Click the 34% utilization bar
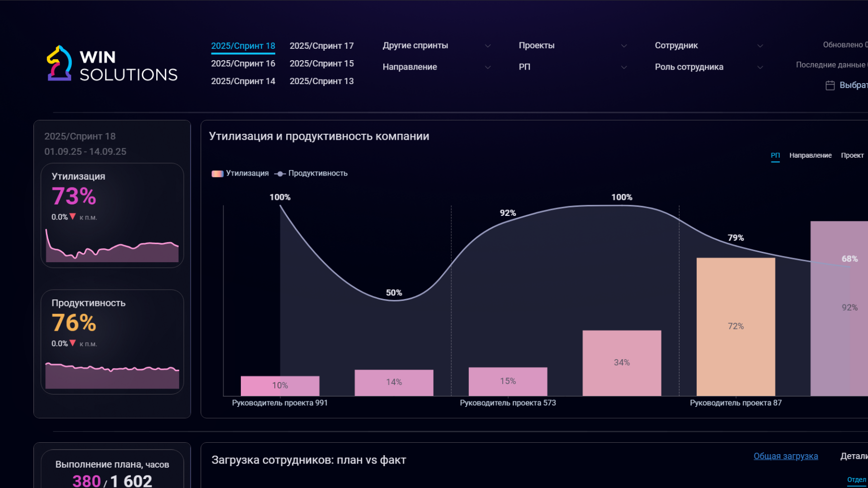 [622, 363]
